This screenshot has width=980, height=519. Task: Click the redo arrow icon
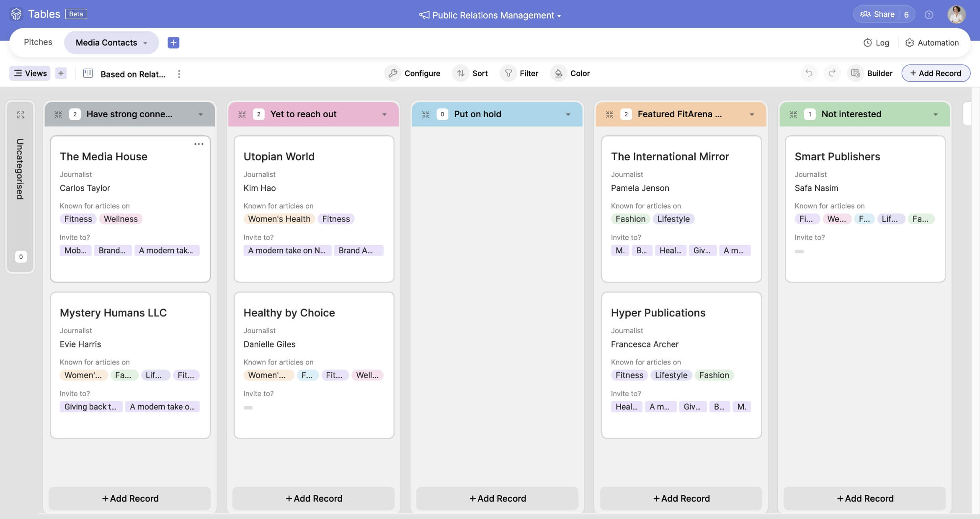click(832, 73)
